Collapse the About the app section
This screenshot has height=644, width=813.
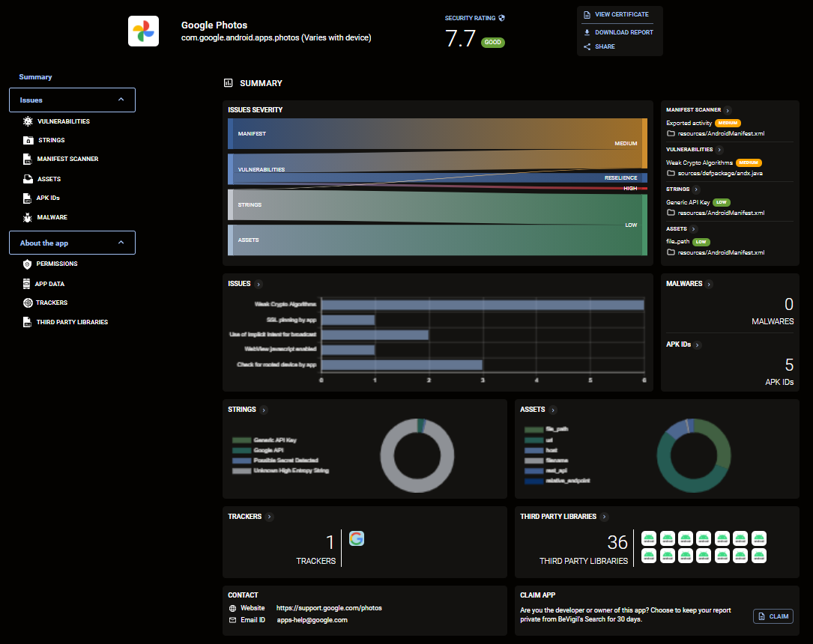coord(121,243)
